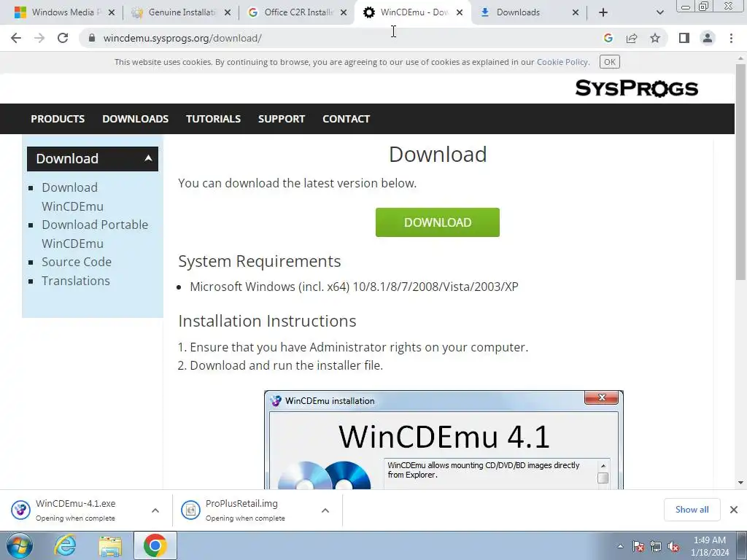Open network status tray icon
Screen dimensions: 747x560
656,546
